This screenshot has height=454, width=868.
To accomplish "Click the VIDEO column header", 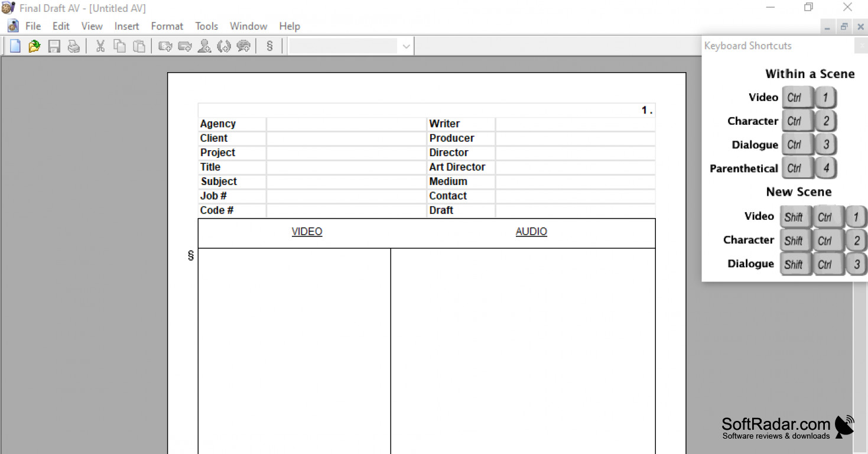I will [x=307, y=232].
